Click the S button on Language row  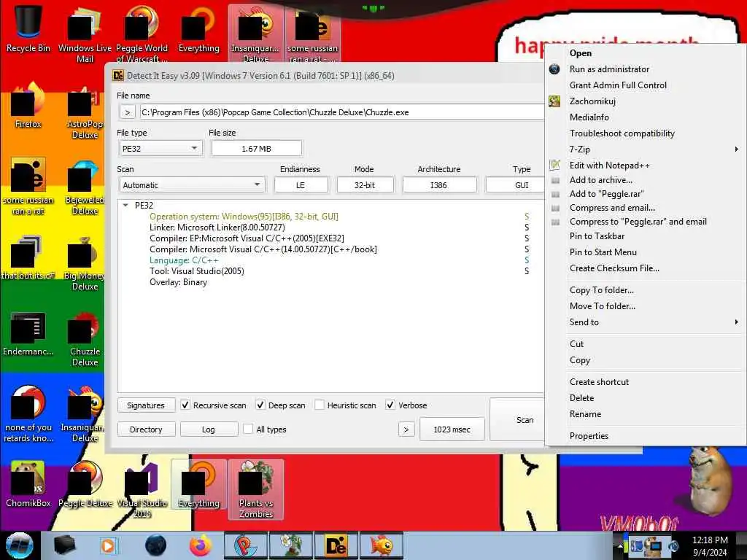click(527, 260)
